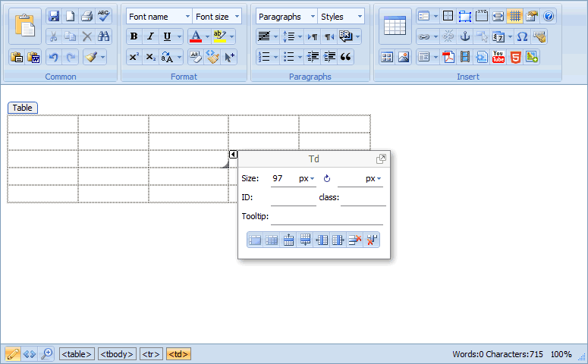Open the special characters Omega tool
Screen dimensions: 588x364
tap(522, 36)
